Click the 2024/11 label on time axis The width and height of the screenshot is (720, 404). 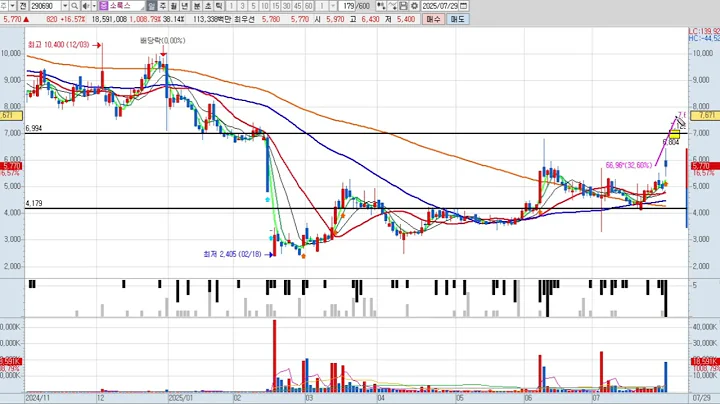(x=37, y=398)
